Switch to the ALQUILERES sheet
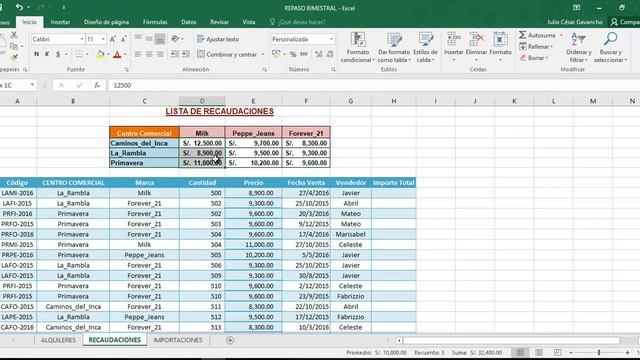This screenshot has height=360, width=640. (x=58, y=340)
